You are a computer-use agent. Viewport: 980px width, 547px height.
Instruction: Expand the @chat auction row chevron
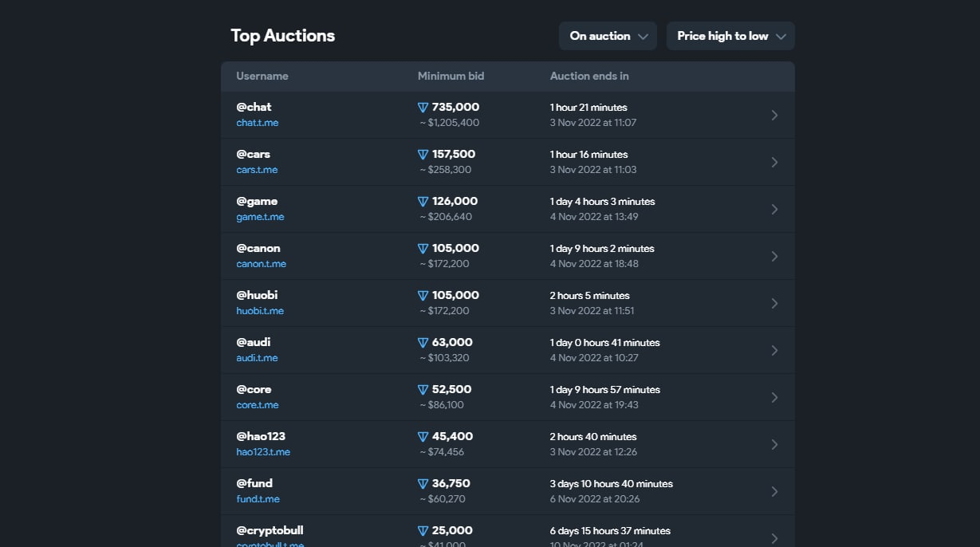773,115
